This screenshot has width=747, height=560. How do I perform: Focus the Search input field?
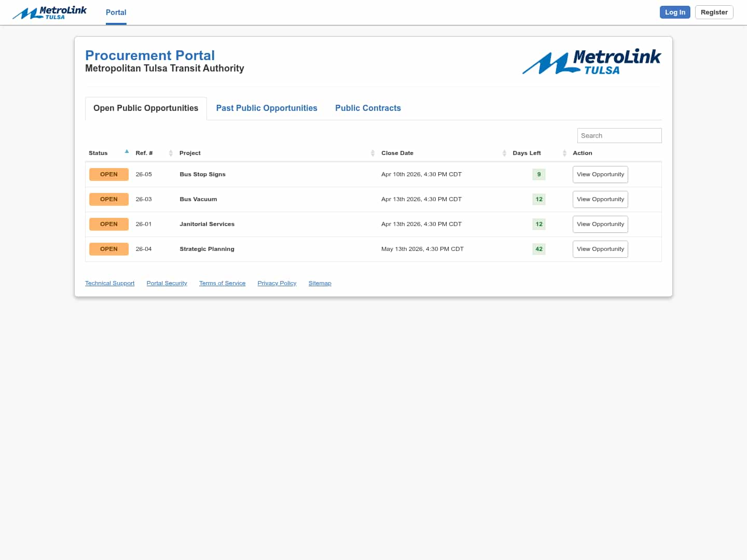tap(619, 135)
